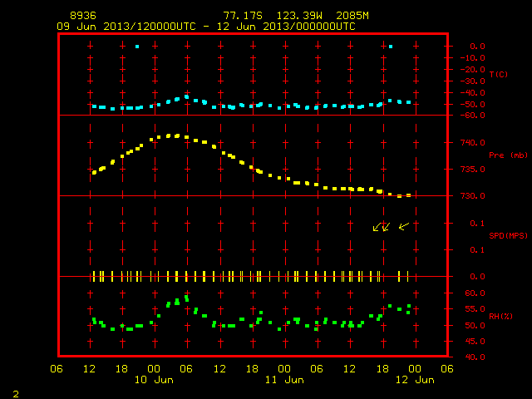Click the Pre (mb) pressure axis label
532x399 pixels.
(508, 155)
